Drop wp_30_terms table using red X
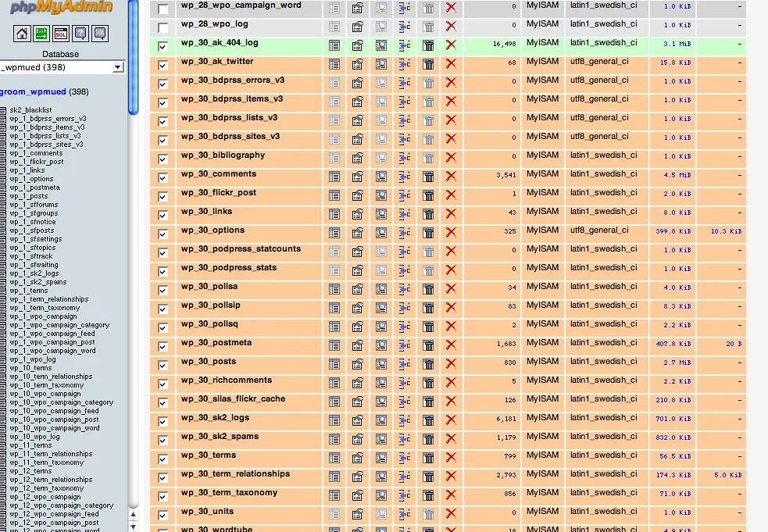 point(451,457)
